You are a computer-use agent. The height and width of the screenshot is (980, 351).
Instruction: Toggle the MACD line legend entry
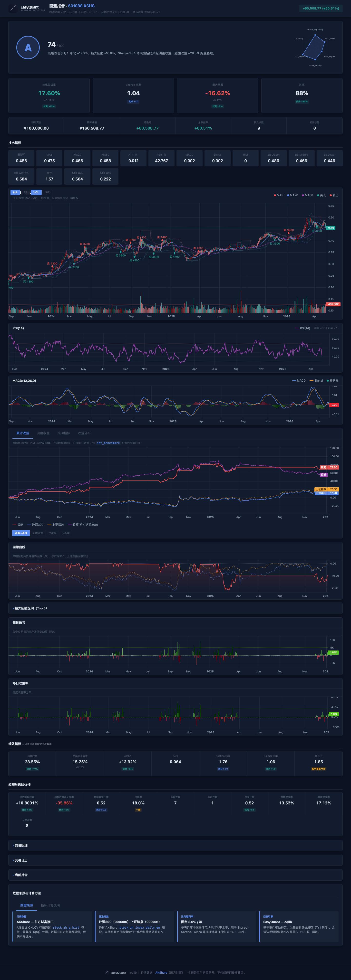(x=298, y=380)
